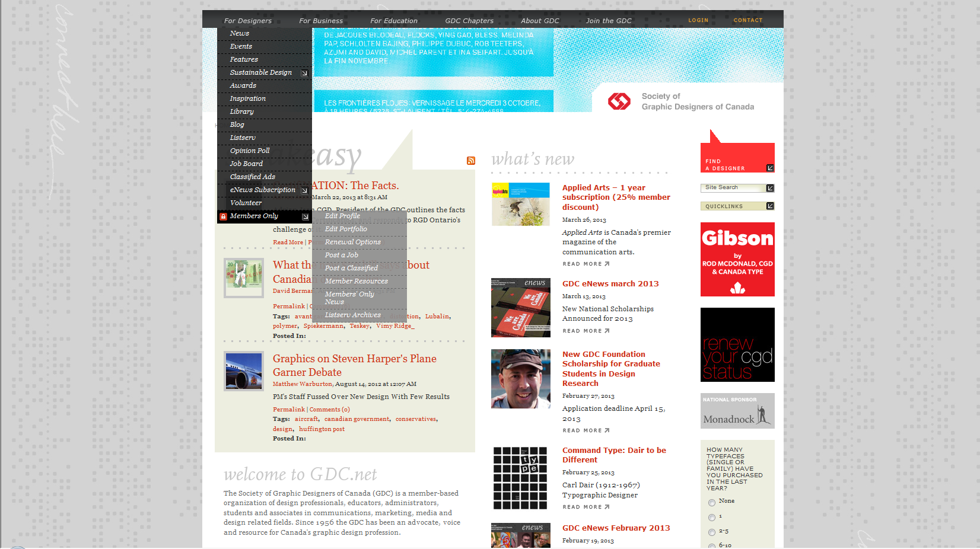The image size is (980, 549).
Task: Open the For Designers menu
Action: [x=248, y=21]
